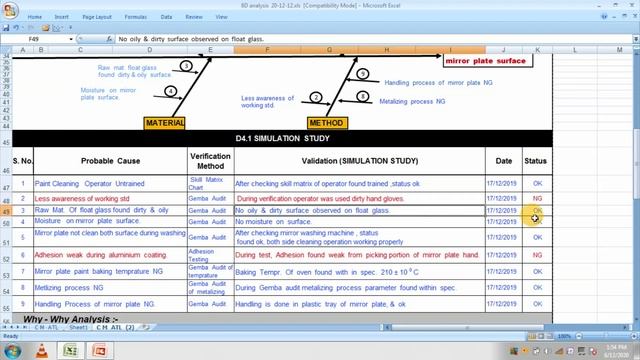Open Customize Quick Access Toolbar dropdown
This screenshot has width=640, height=360.
click(x=70, y=28)
